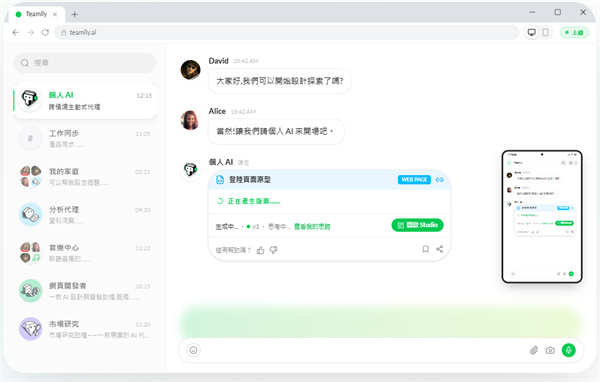Click David's message bubble
Image resolution: width=600 pixels, height=382 pixels.
(280, 81)
